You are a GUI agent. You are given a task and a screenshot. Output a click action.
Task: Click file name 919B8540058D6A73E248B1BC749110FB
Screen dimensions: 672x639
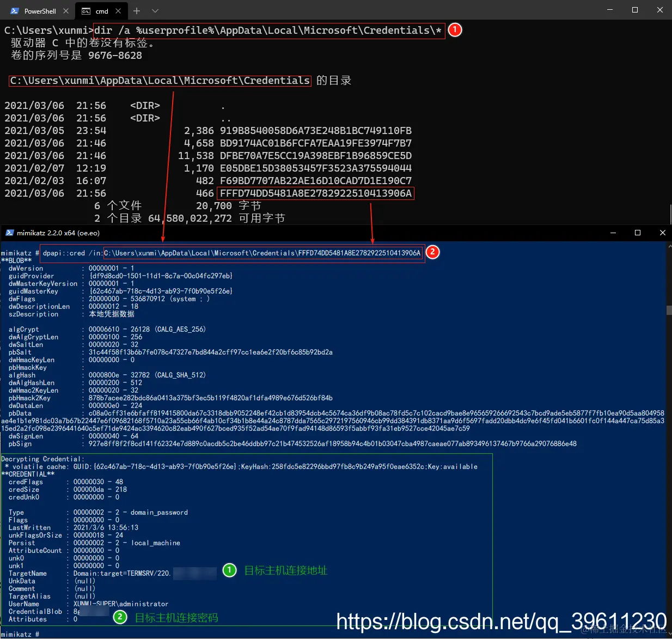pyautogui.click(x=316, y=131)
